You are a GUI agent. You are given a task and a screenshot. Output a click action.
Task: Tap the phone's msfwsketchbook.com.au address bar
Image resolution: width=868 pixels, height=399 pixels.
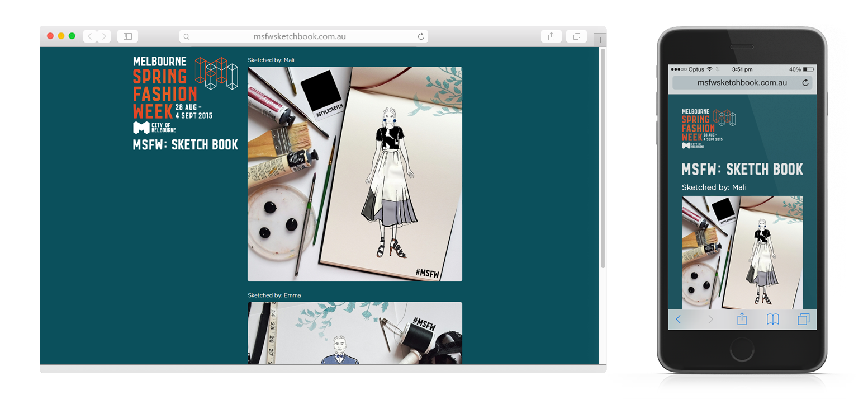click(742, 83)
